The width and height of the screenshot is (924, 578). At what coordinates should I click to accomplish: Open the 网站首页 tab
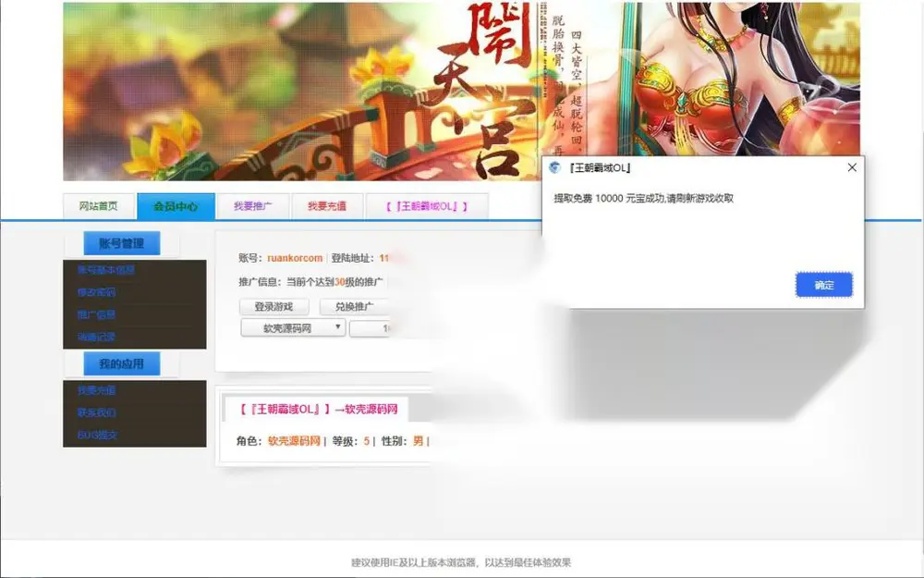coord(99,206)
